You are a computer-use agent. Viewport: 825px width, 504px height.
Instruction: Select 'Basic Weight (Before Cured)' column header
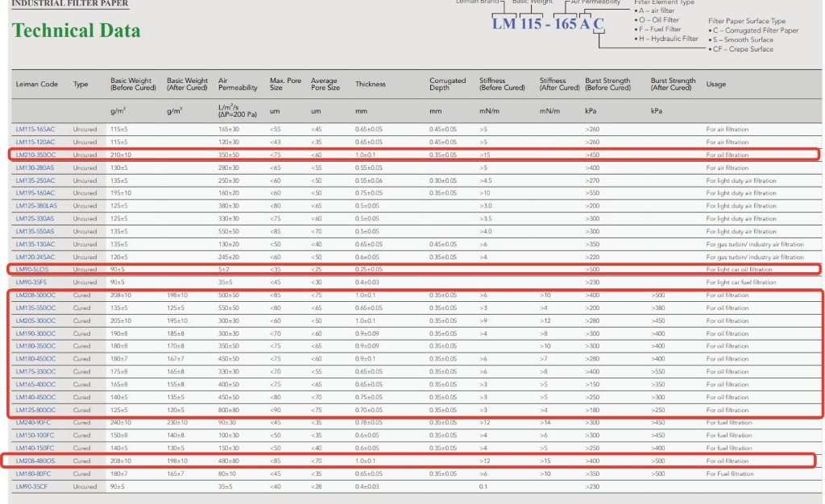click(133, 84)
